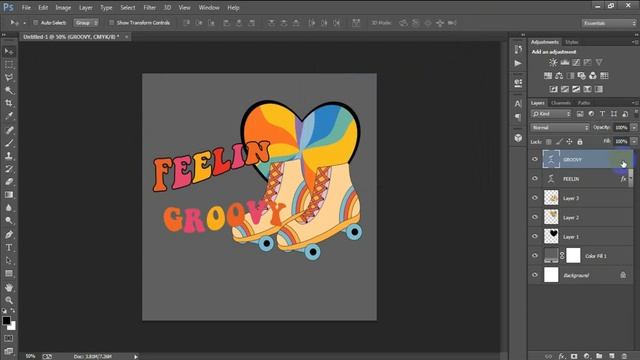Open the Layer menu
This screenshot has height=360, width=640.
(85, 8)
